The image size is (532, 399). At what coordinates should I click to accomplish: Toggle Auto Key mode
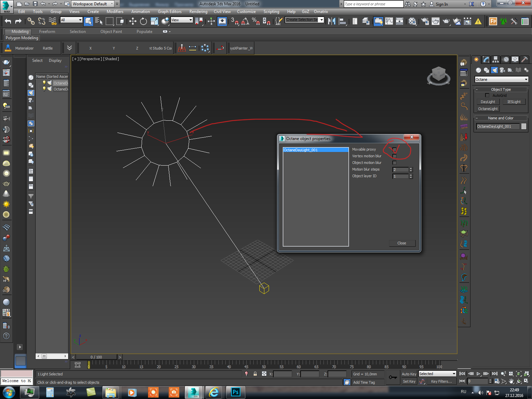[x=409, y=374]
